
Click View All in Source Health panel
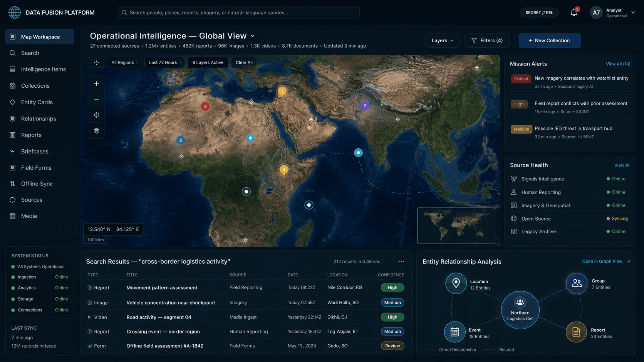point(622,165)
